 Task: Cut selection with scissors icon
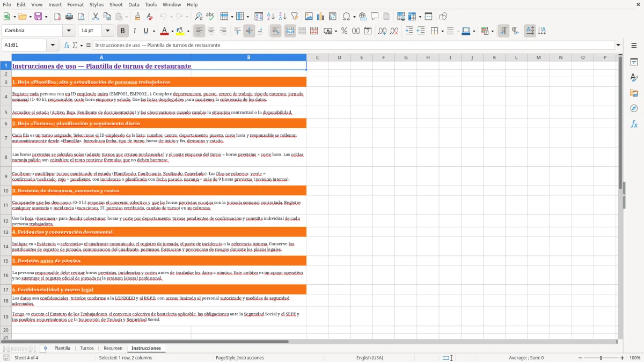tap(96, 17)
